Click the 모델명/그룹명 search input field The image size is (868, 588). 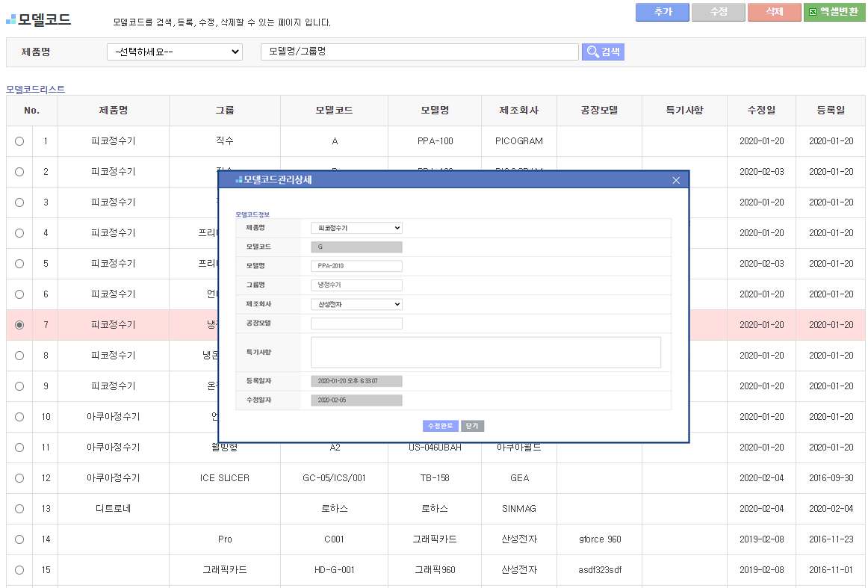(419, 52)
